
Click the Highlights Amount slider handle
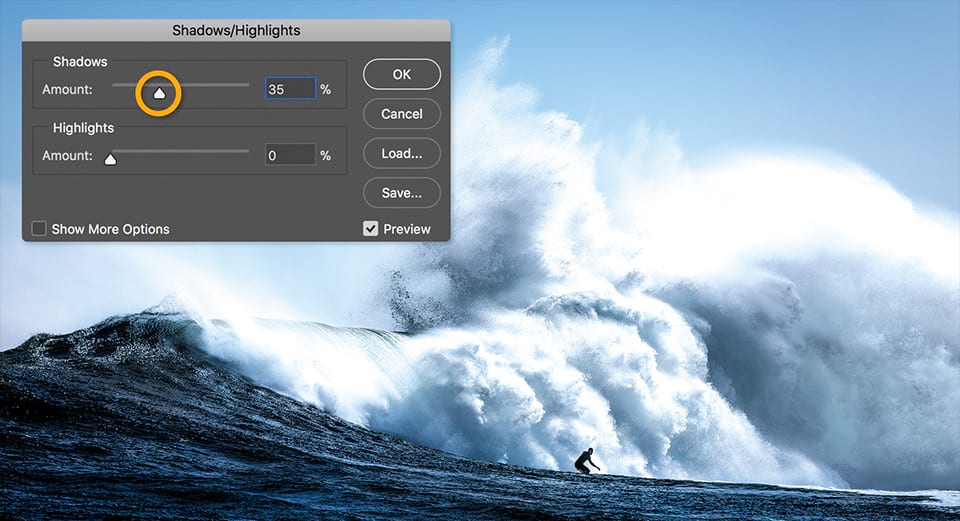coord(110,159)
